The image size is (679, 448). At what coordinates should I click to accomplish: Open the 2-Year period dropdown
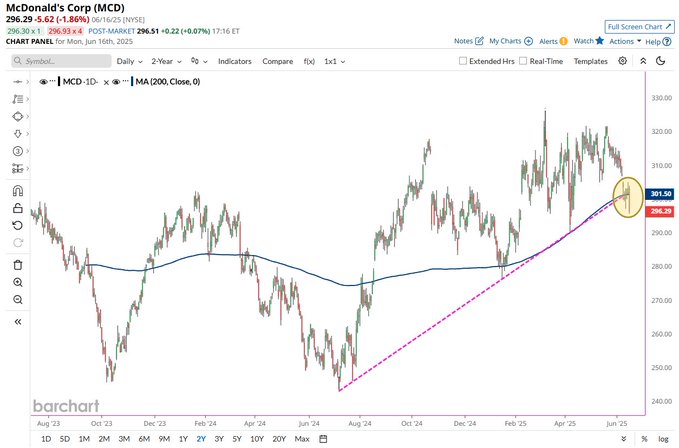point(166,61)
